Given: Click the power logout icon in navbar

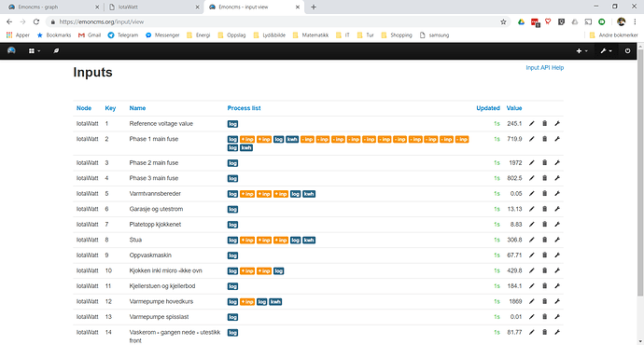Looking at the screenshot, I should [627, 51].
